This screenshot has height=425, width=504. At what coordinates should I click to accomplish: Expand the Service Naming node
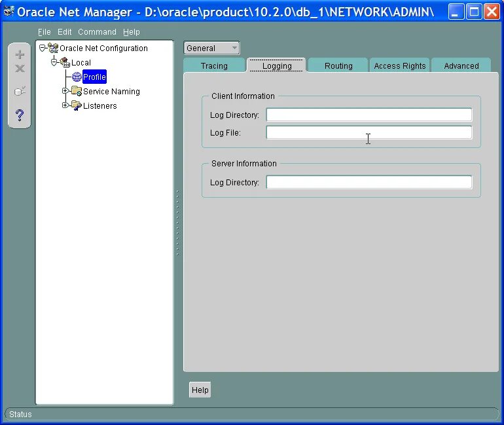(x=65, y=91)
